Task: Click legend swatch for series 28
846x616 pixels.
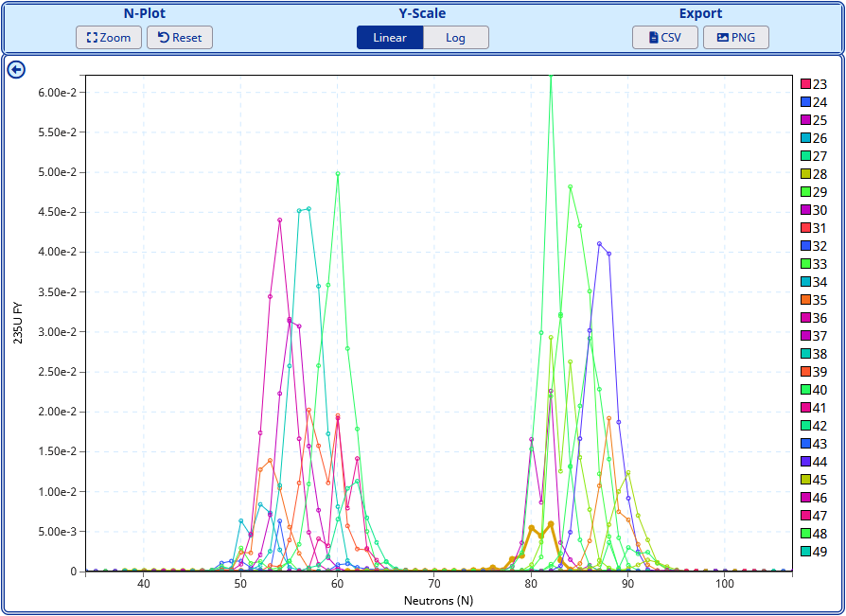Action: click(805, 174)
